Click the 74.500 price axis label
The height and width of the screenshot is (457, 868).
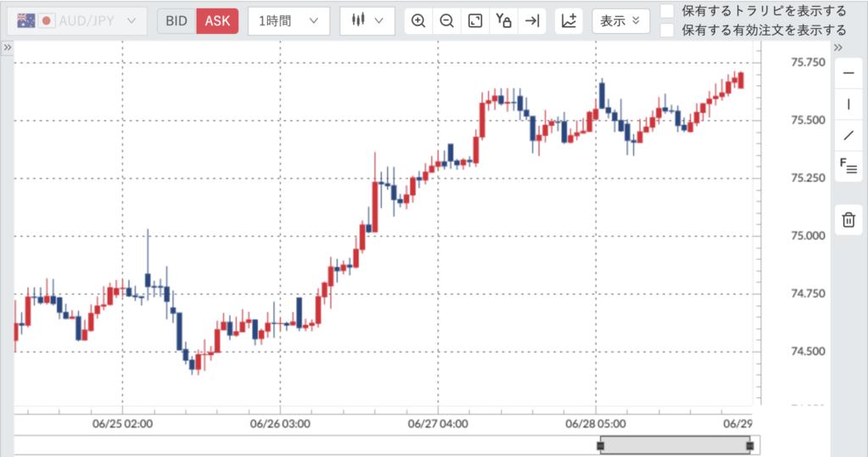808,352
